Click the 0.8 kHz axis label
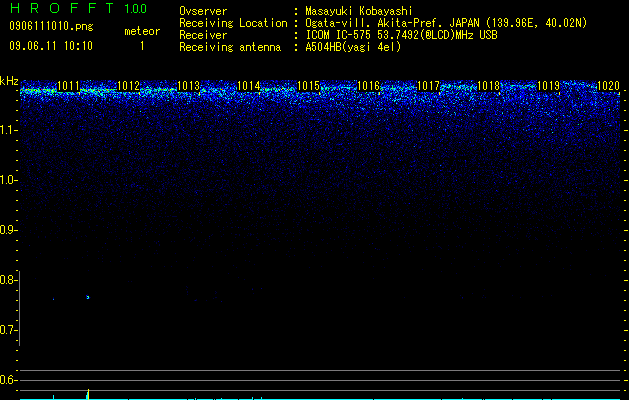 coord(8,280)
